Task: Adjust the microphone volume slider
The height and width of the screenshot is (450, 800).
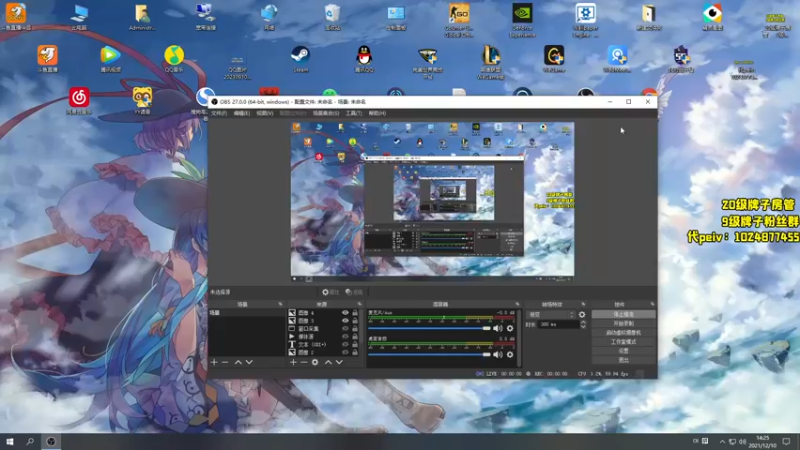Action: tap(485, 327)
